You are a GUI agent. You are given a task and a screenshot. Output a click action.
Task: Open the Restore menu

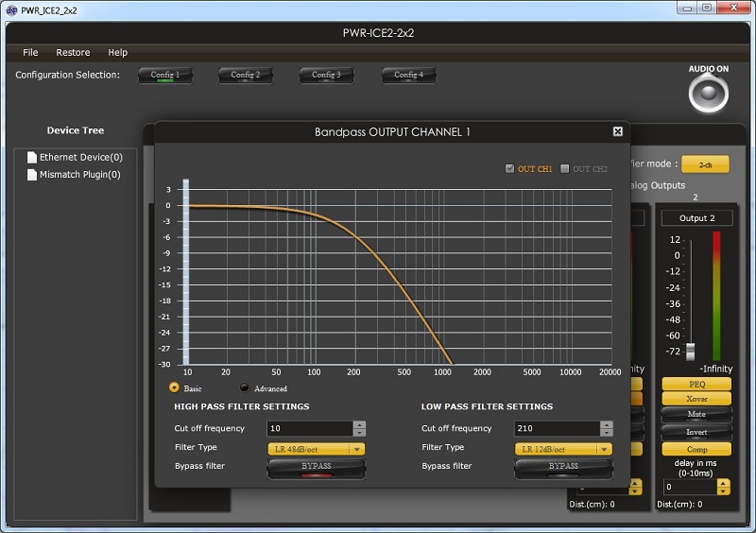coord(73,53)
